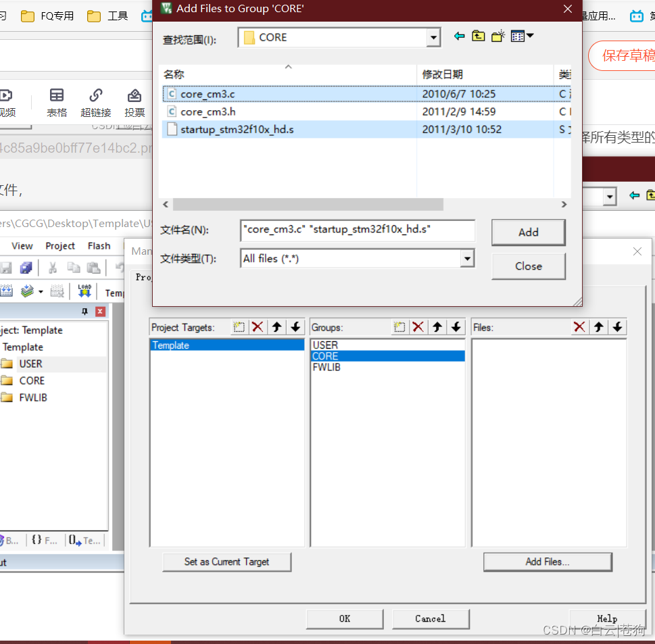Click the 文件名 input field
655x644 pixels.
358,230
